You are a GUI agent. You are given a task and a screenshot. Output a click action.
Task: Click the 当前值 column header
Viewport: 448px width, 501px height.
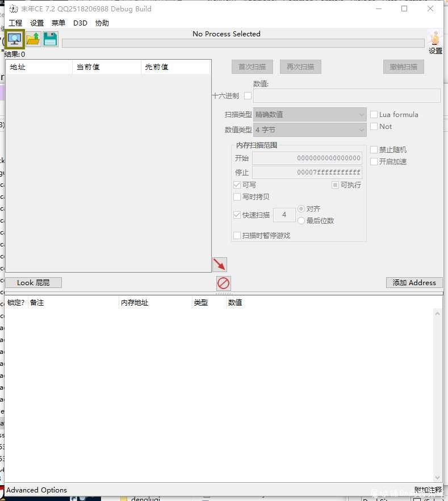107,67
